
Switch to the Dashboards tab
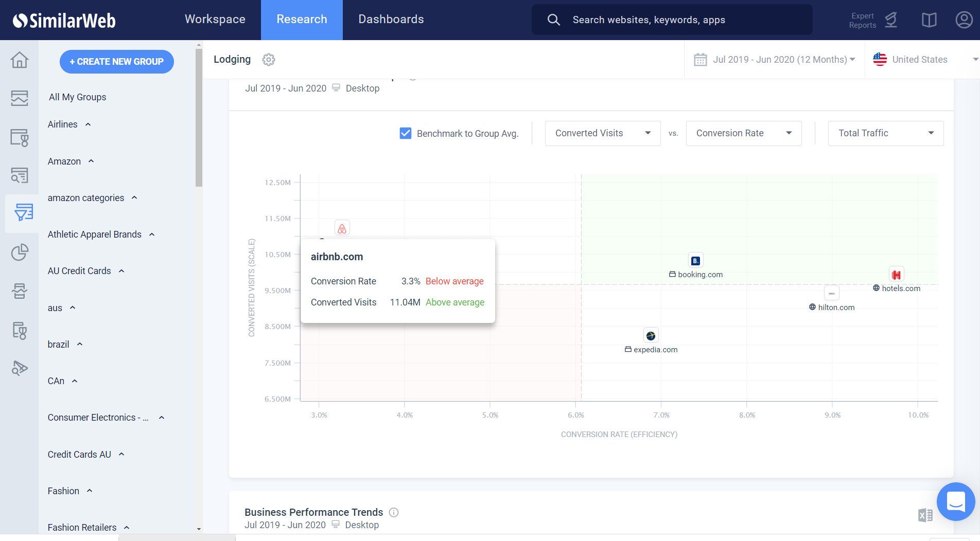[x=391, y=20]
